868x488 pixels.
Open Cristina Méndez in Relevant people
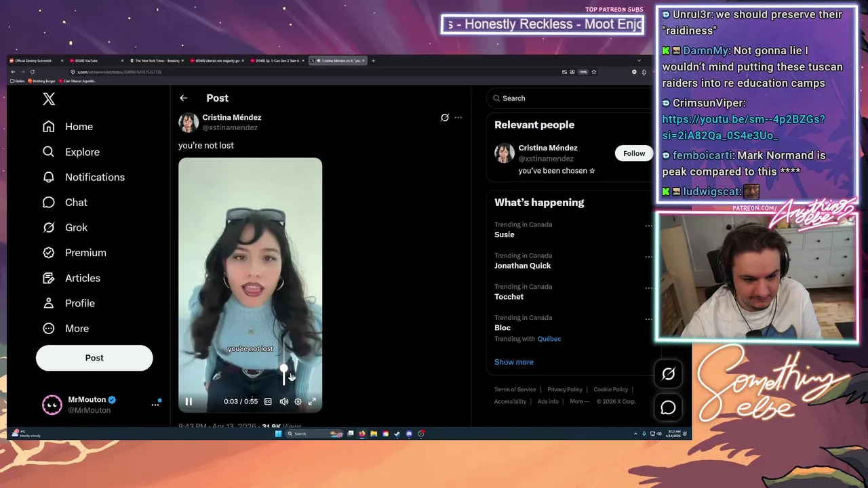point(548,148)
